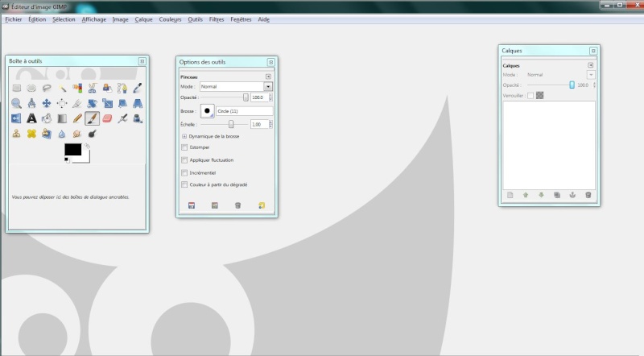Toggle the alpha lock checkerboard icon in Calques

pyautogui.click(x=539, y=95)
